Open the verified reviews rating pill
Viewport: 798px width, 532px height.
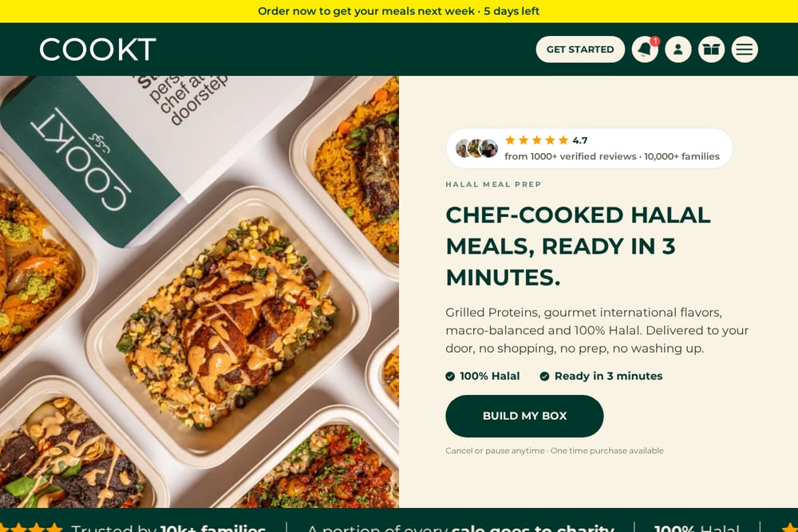tap(590, 148)
